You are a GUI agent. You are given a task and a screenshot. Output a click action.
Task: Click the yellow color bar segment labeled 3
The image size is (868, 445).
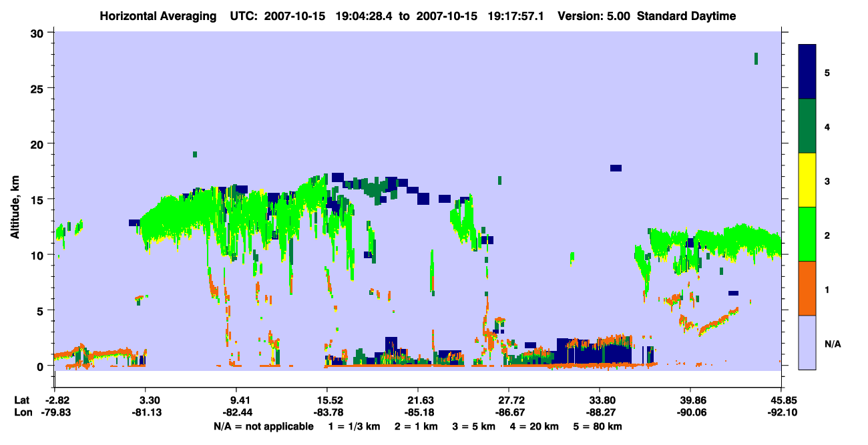807,180
